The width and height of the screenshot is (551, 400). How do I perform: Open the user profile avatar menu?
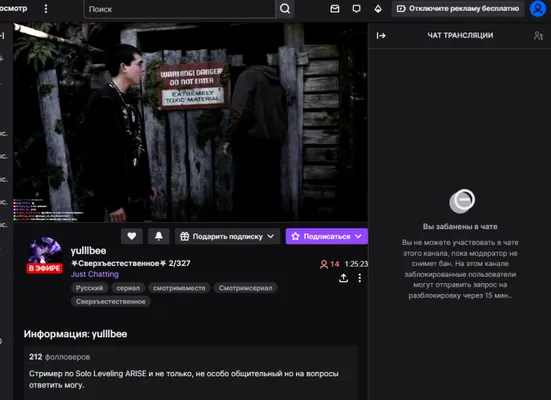click(x=538, y=8)
